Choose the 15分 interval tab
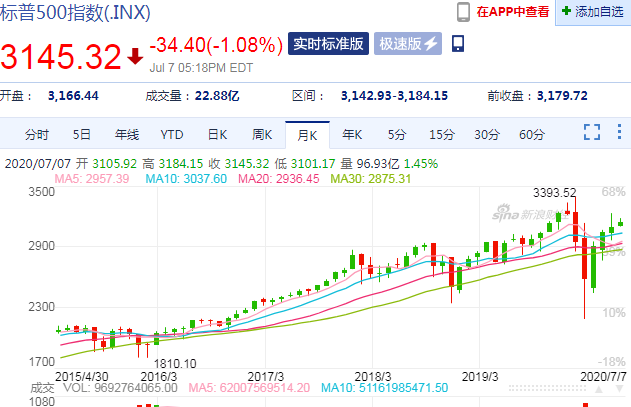Image resolution: width=631 pixels, height=407 pixels. click(x=442, y=134)
